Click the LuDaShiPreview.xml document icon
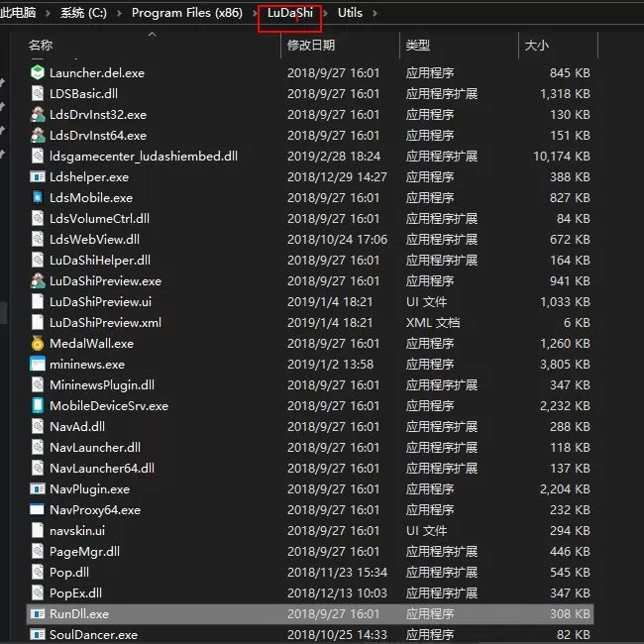644x644 pixels. 38,322
